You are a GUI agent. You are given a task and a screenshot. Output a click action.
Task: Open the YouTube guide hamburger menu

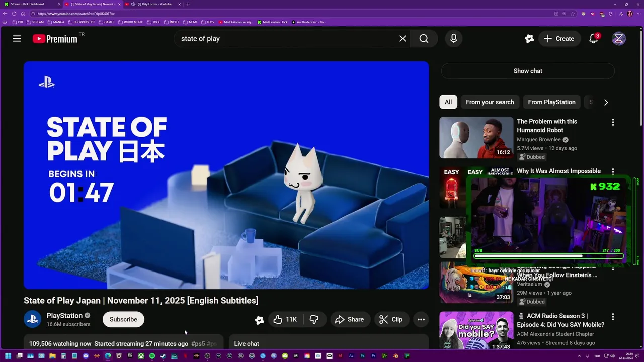click(x=17, y=39)
